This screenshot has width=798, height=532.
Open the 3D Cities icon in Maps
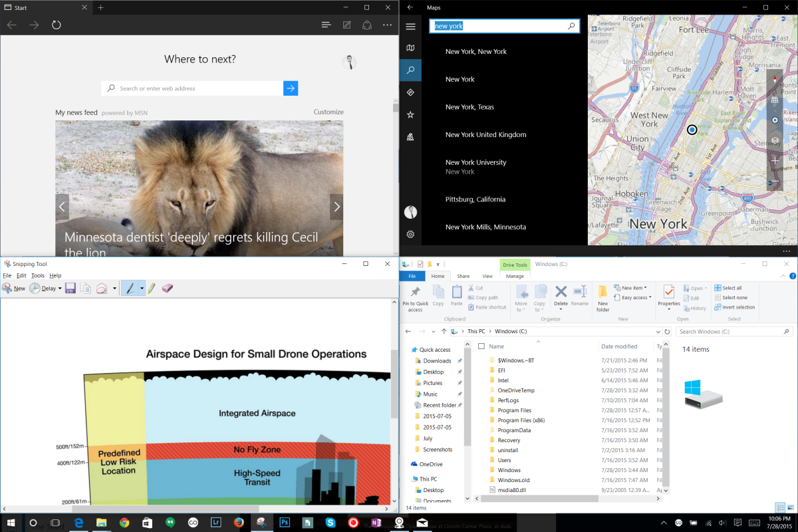[x=410, y=137]
